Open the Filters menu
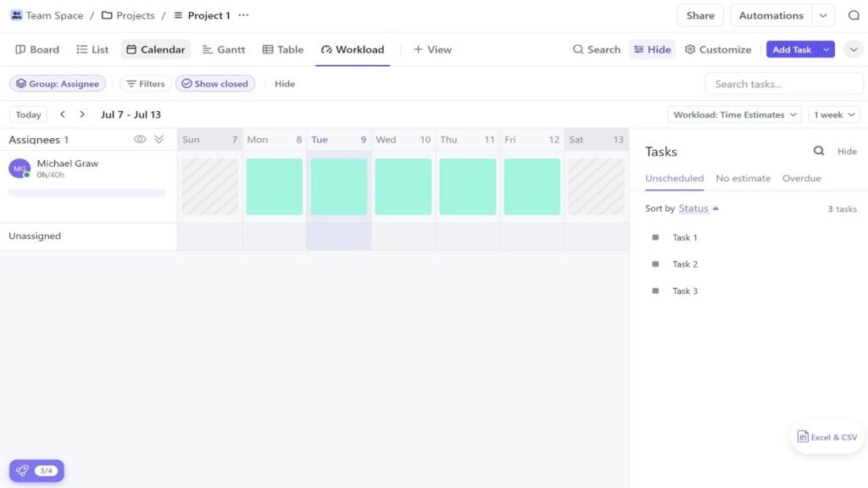The image size is (868, 488). click(x=145, y=84)
